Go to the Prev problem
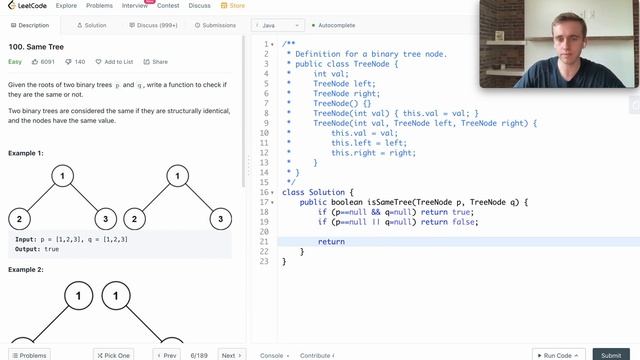This screenshot has width=640, height=360. point(167,355)
